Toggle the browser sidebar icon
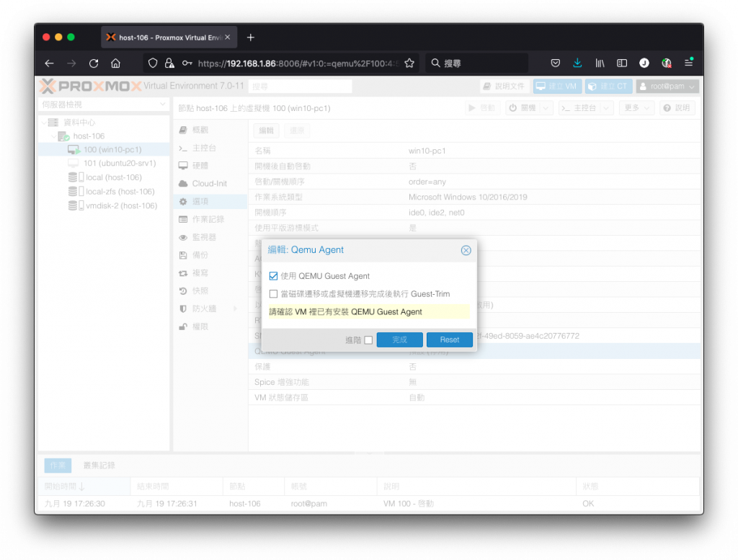The width and height of the screenshot is (738, 560). click(x=622, y=63)
